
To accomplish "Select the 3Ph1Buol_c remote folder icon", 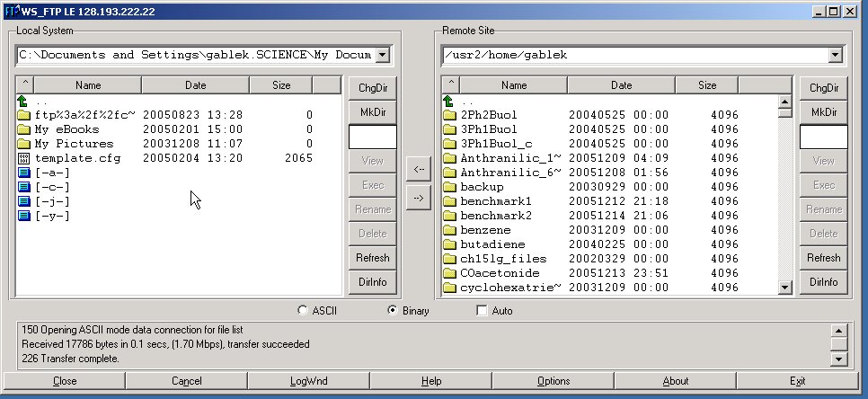I will point(449,144).
